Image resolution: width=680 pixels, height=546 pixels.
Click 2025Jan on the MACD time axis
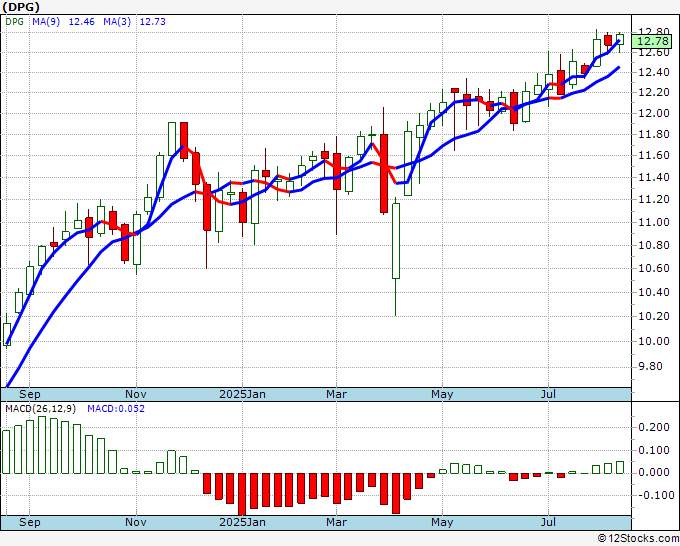click(242, 522)
